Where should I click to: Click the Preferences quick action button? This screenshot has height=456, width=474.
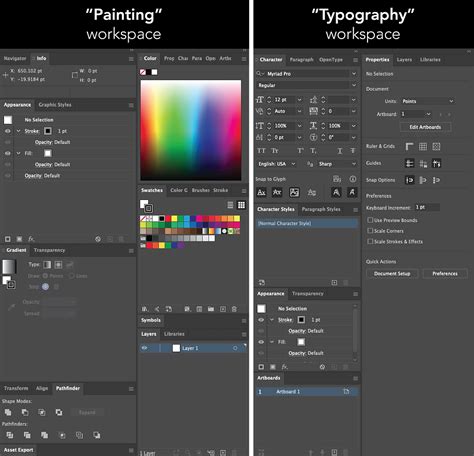pos(445,274)
